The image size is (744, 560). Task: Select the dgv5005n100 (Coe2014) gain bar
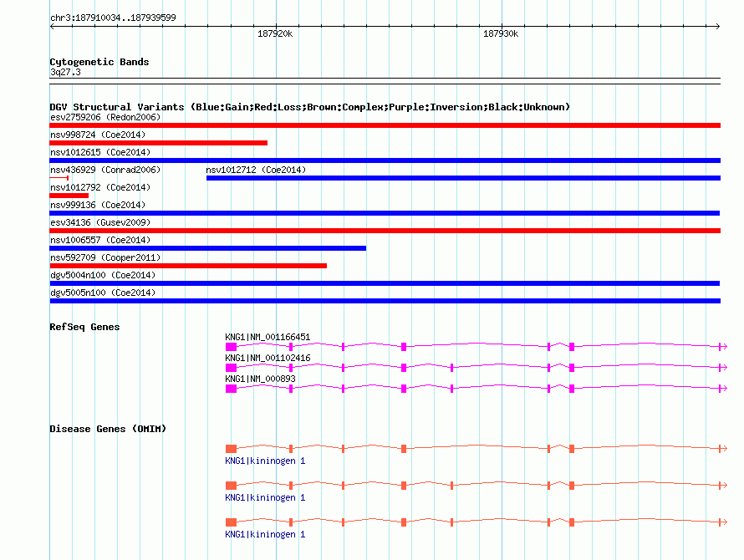[x=385, y=301]
